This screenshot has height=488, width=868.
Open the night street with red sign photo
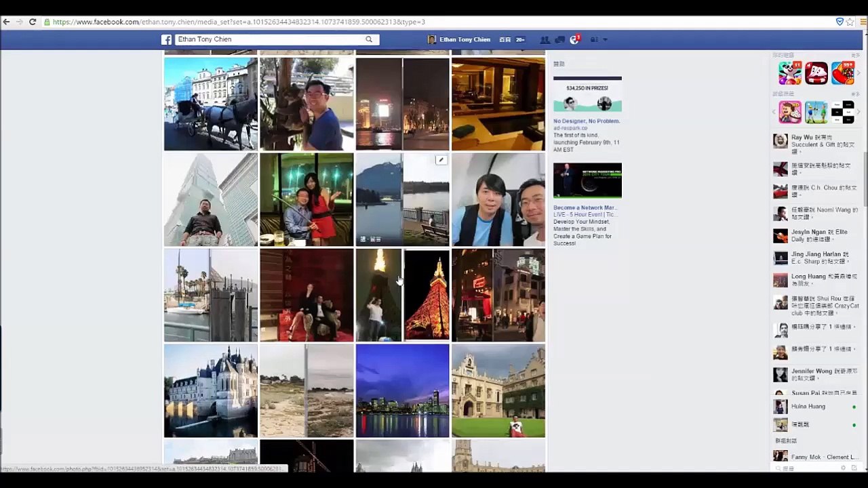[498, 295]
